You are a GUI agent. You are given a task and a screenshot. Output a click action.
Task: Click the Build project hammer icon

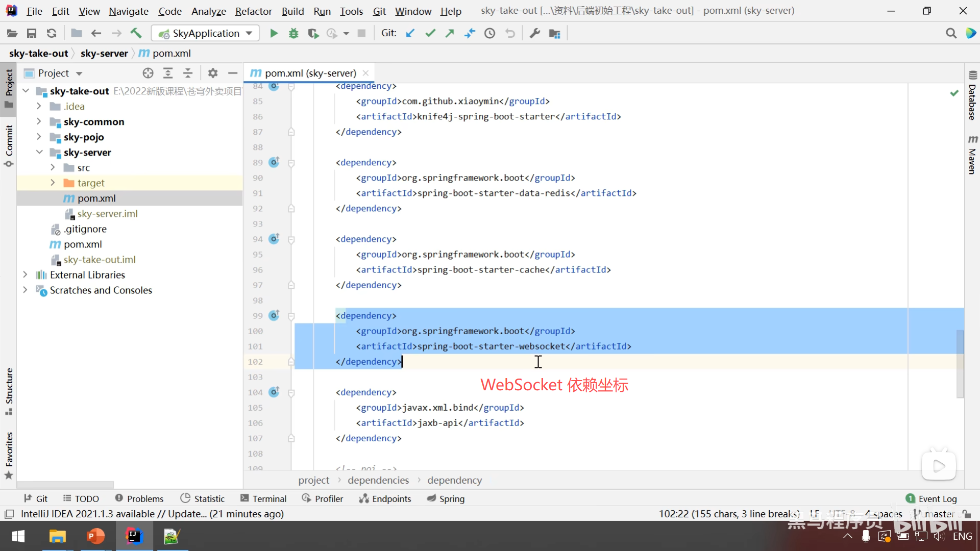pyautogui.click(x=136, y=33)
